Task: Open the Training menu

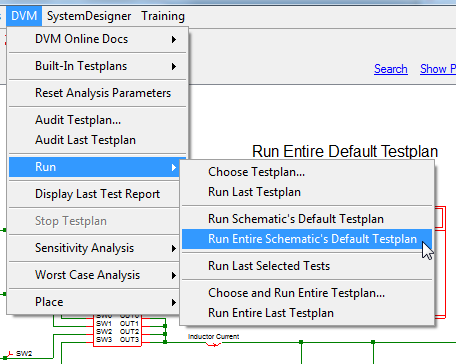Action: tap(163, 16)
